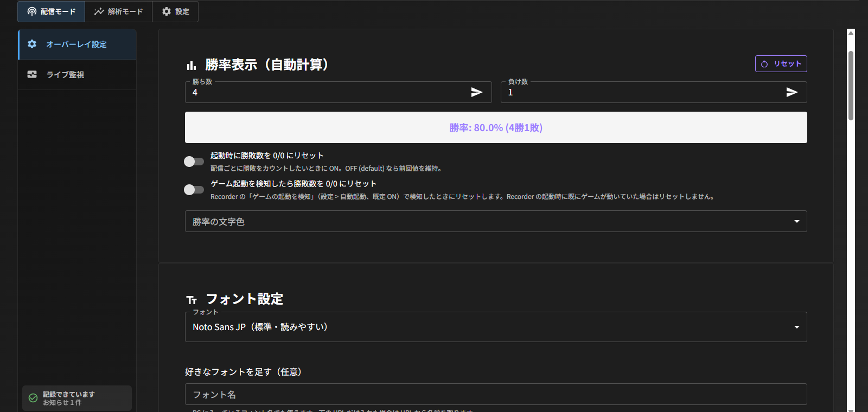Toggle ゲーム起動を検知したら勝敗数リセット switch

tap(194, 190)
